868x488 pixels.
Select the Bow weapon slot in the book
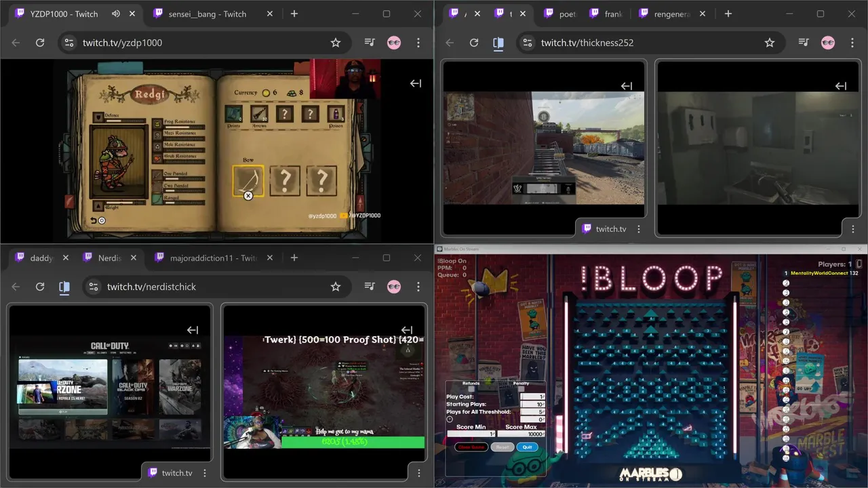[248, 181]
